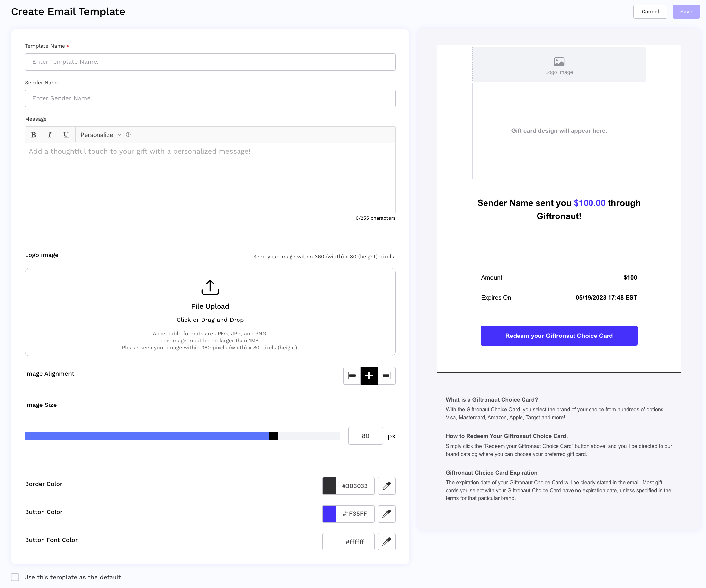Click the Personalize help question icon
706x588 pixels.
(128, 135)
